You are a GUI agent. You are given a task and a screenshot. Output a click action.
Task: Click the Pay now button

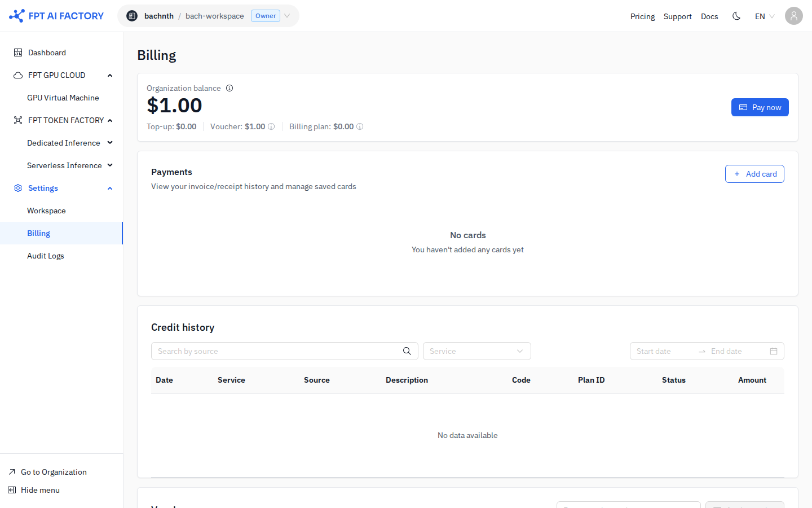[760, 107]
